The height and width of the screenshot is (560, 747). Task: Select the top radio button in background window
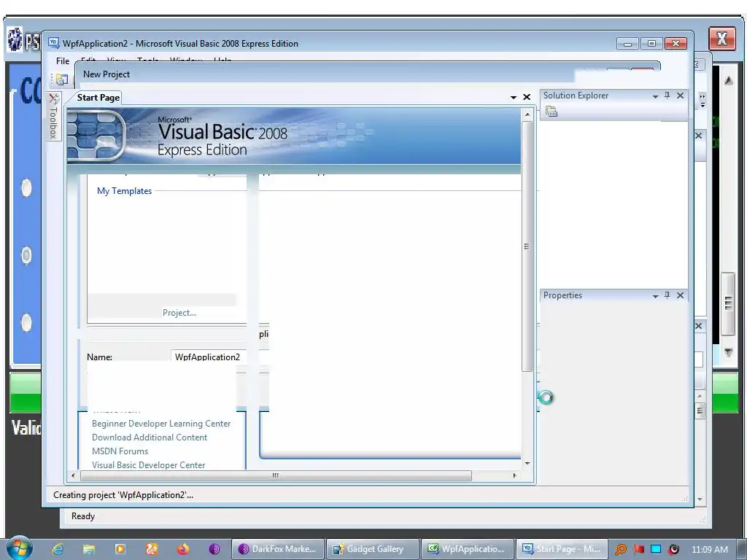click(x=27, y=187)
